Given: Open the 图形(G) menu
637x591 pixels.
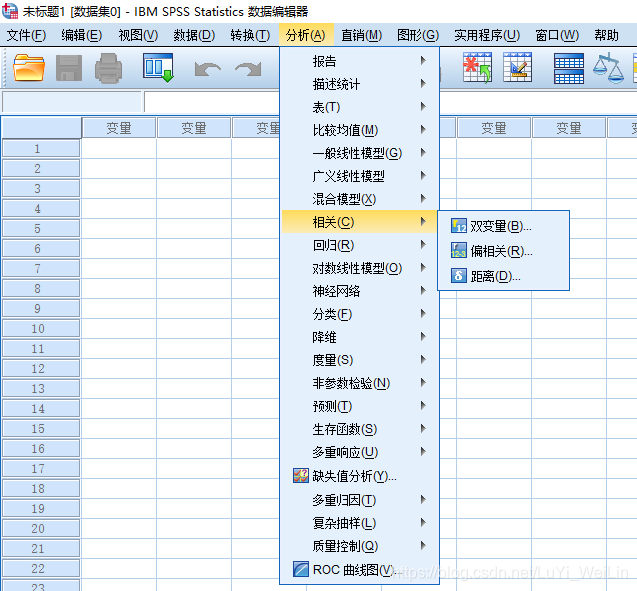Looking at the screenshot, I should 418,35.
